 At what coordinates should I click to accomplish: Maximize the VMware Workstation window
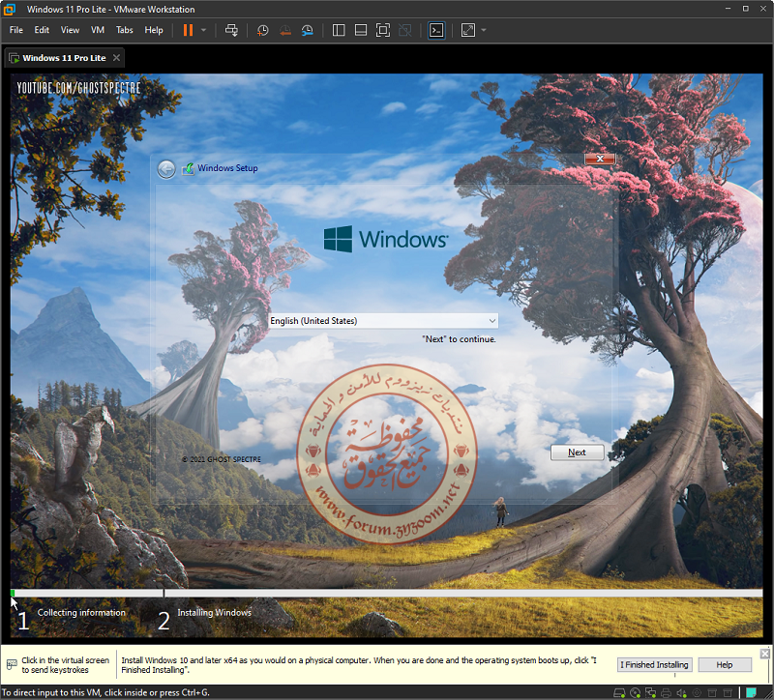pyautogui.click(x=745, y=9)
